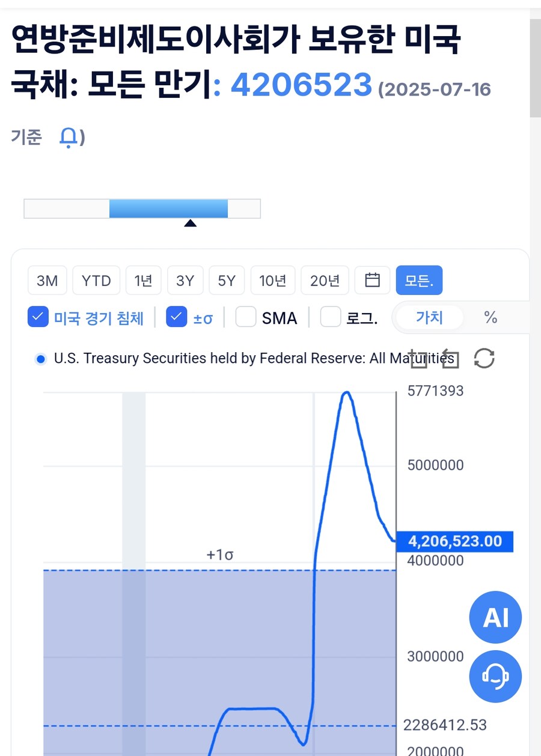Click the zoom-in square icon with plus
This screenshot has width=541, height=756.
[418, 359]
